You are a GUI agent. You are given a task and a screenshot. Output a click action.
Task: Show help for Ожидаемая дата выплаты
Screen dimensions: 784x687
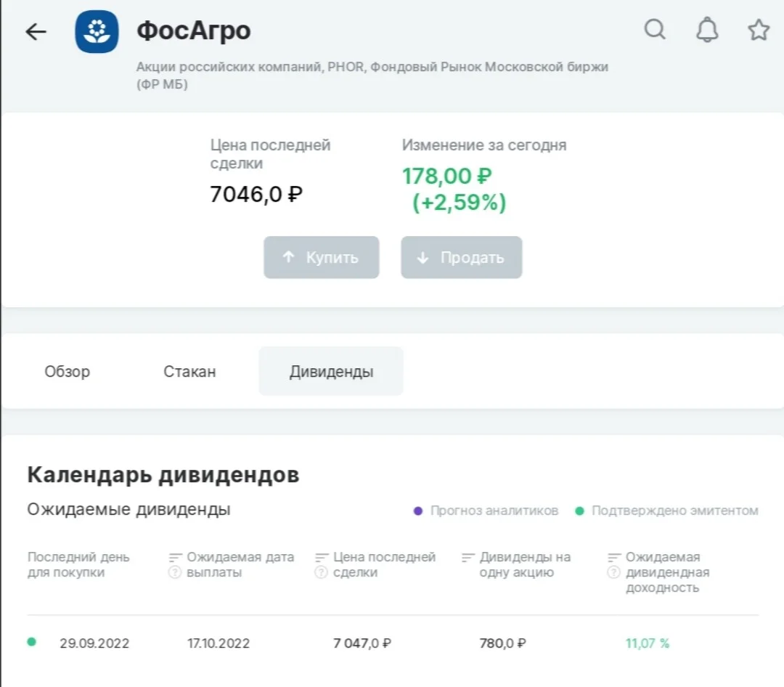click(x=174, y=572)
